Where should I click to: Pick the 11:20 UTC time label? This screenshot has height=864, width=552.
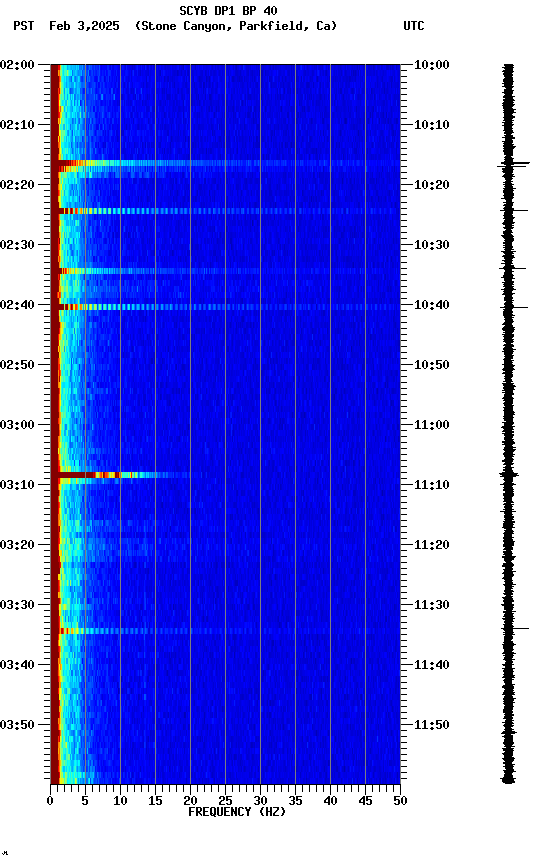431,545
